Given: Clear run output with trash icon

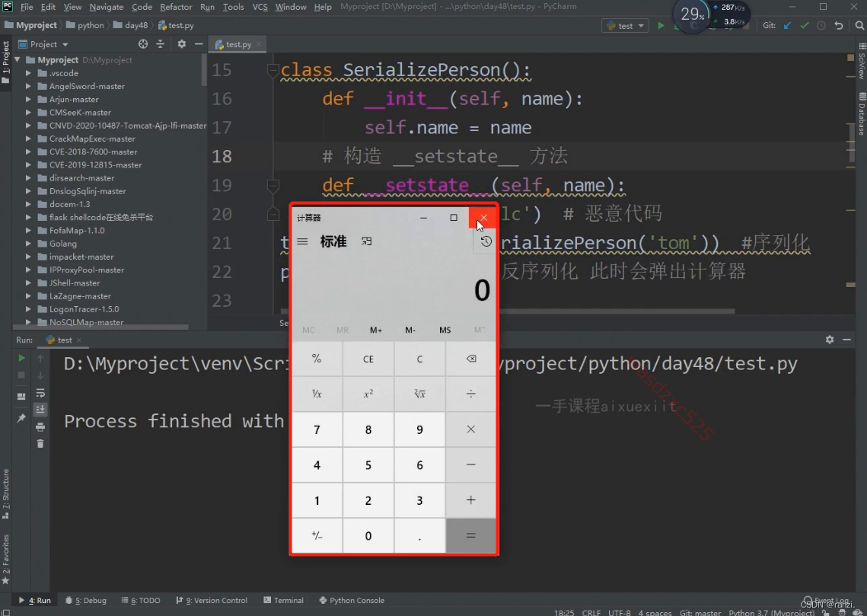Looking at the screenshot, I should point(40,443).
